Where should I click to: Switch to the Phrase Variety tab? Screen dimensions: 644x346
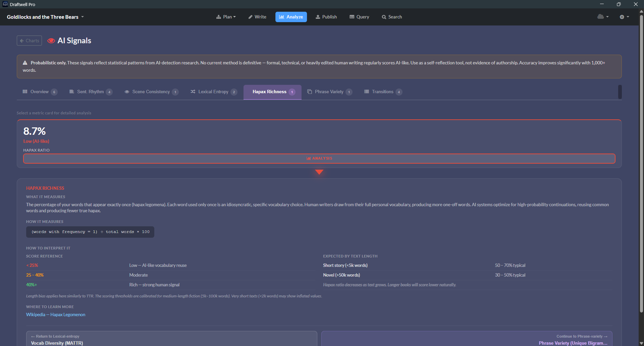click(x=330, y=92)
